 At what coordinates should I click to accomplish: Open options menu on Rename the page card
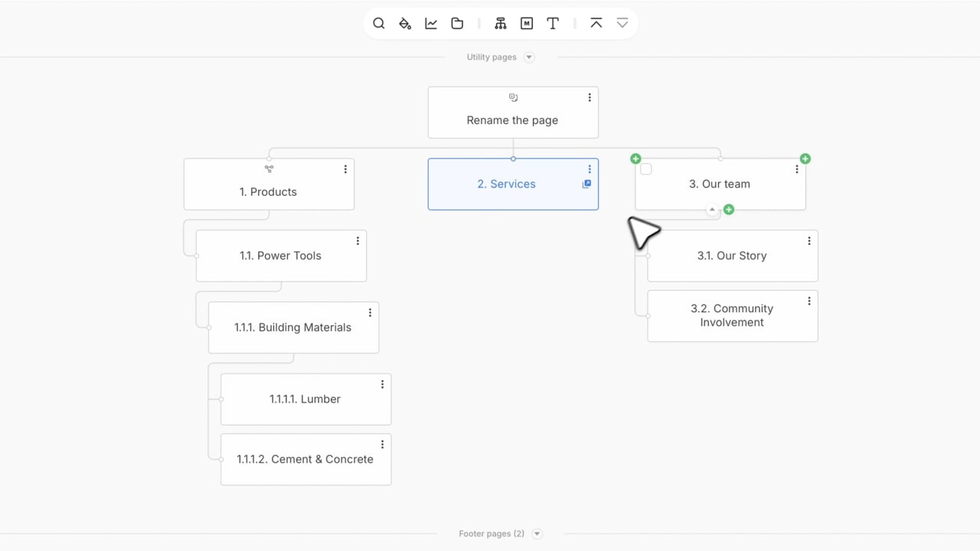590,98
